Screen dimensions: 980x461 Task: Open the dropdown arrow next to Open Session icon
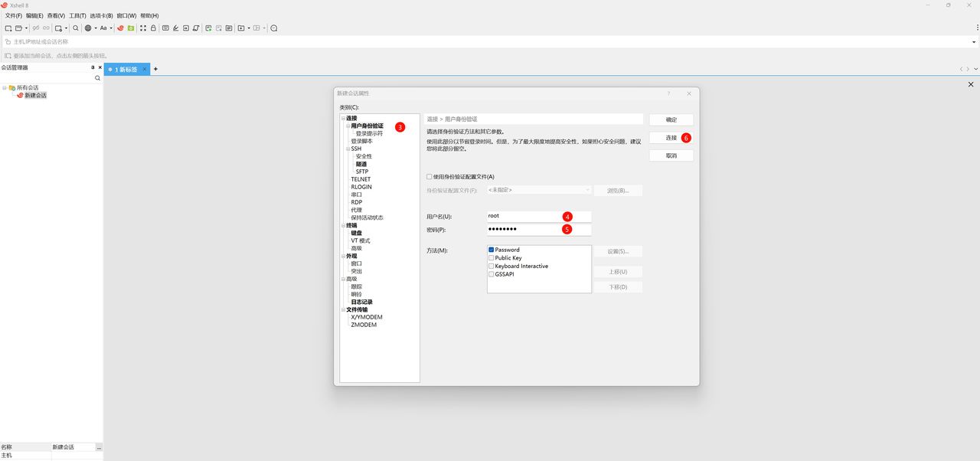point(27,28)
